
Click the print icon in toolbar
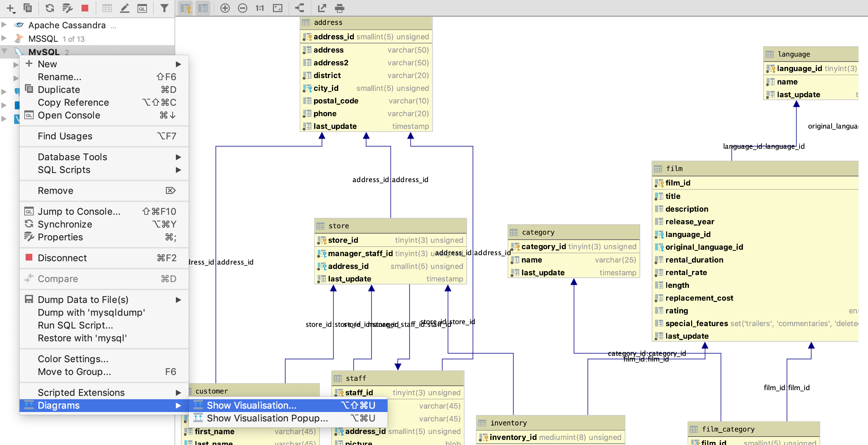[x=341, y=8]
